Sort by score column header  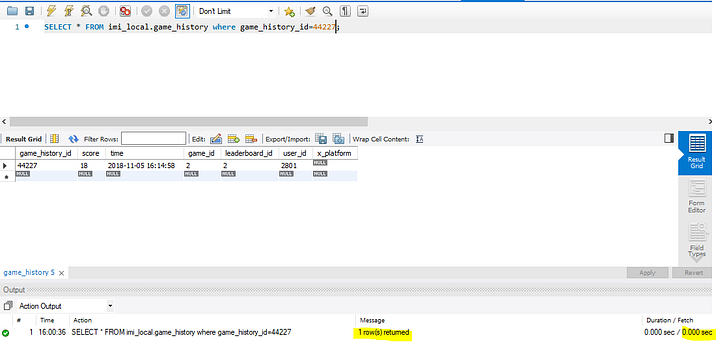[91, 153]
